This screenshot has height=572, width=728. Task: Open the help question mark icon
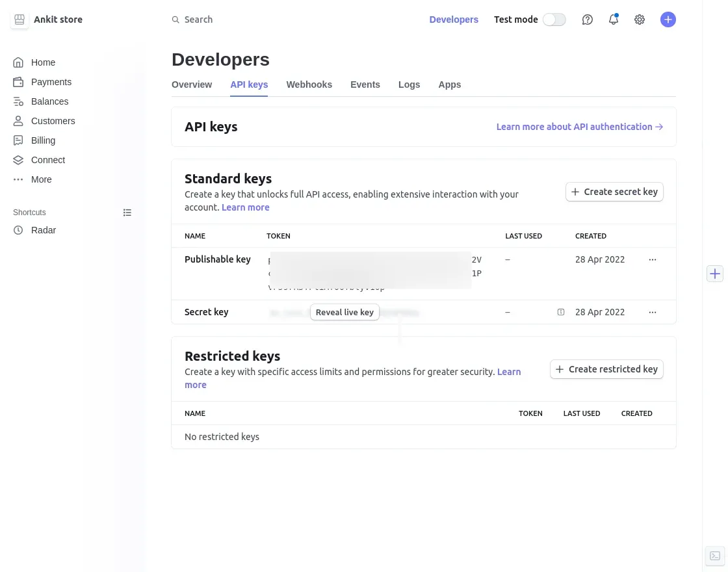[x=587, y=19]
